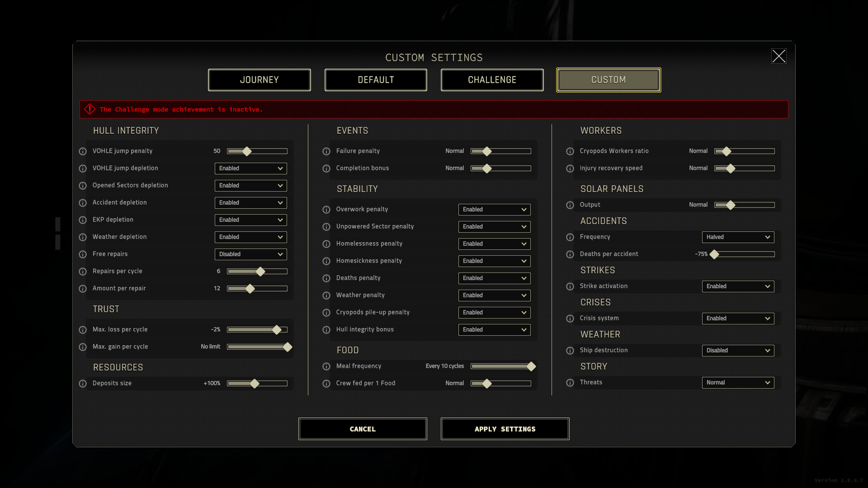The width and height of the screenshot is (868, 488).
Task: Drag the Repairs per cycle slider
Action: (260, 271)
